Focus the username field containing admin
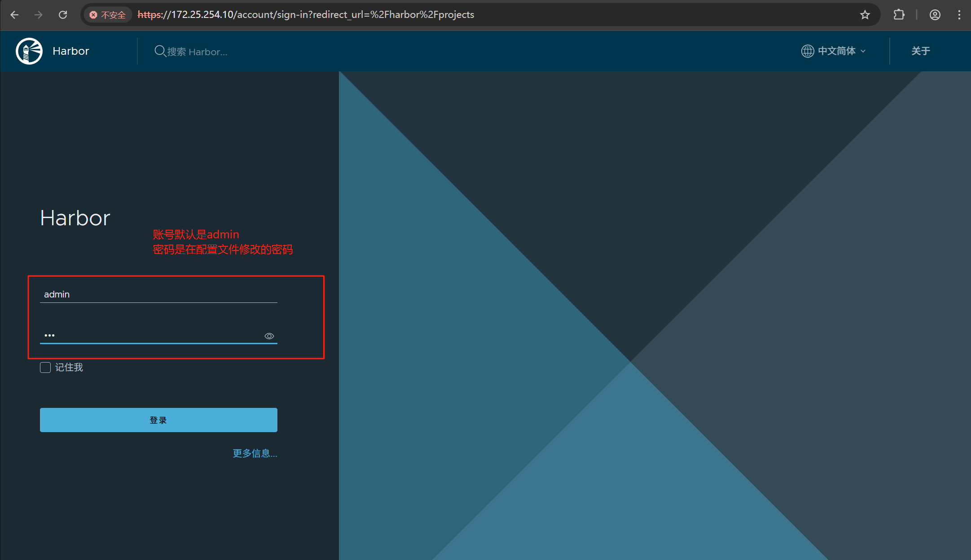Viewport: 971px width, 560px height. click(158, 294)
